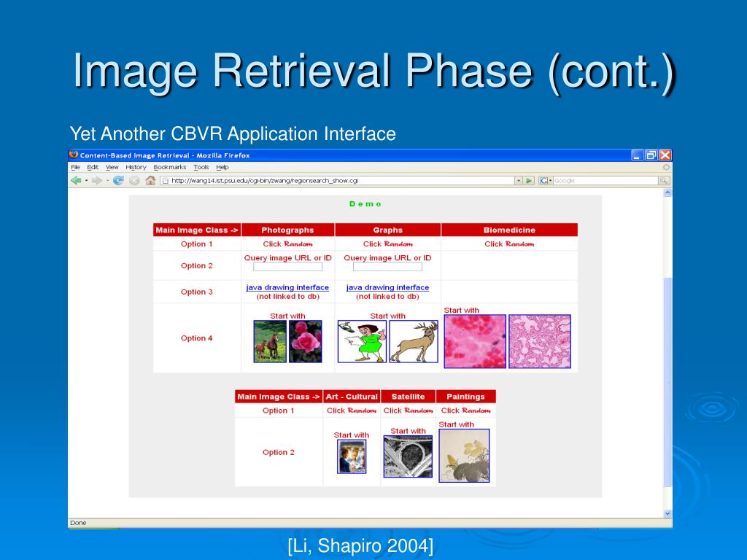Click the Biomedicine column header
Image resolution: width=747 pixels, height=560 pixels.
(509, 230)
